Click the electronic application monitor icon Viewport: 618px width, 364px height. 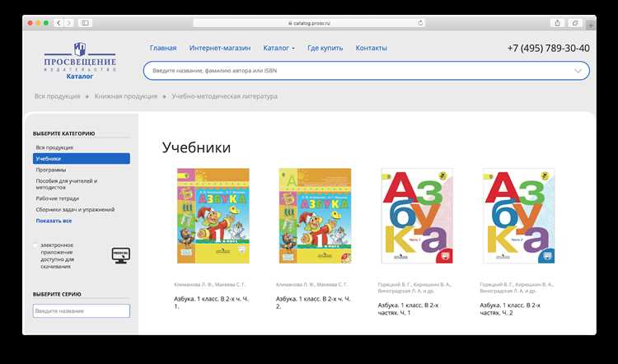[x=121, y=255]
